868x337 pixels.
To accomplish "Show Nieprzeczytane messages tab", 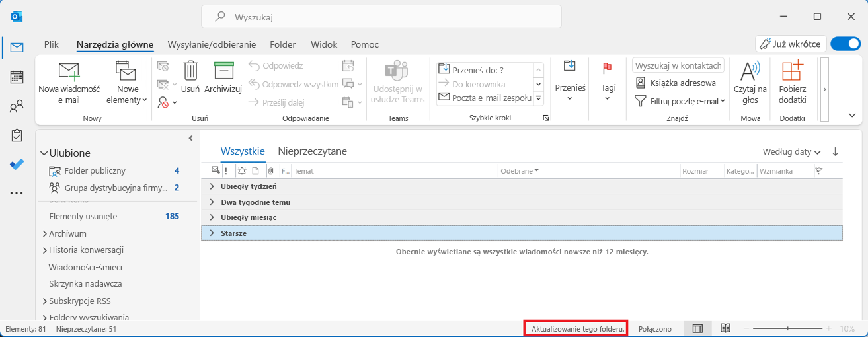I will pyautogui.click(x=312, y=151).
